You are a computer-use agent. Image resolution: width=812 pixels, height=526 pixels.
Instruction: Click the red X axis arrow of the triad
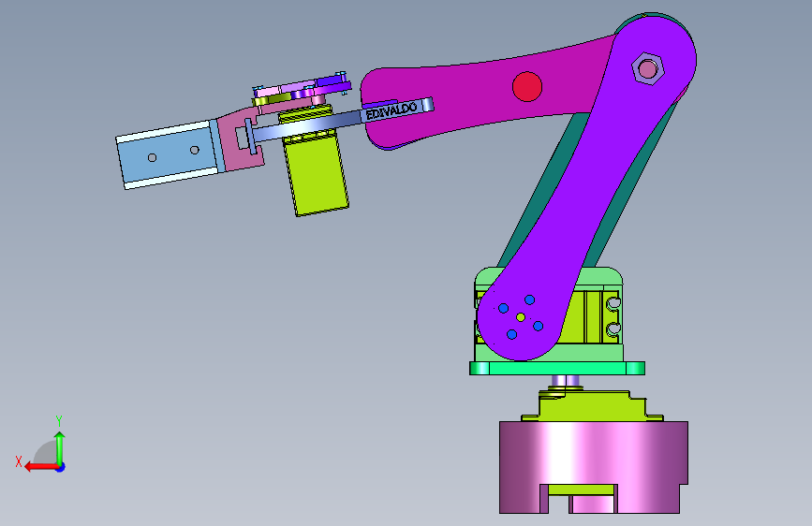click(41, 467)
